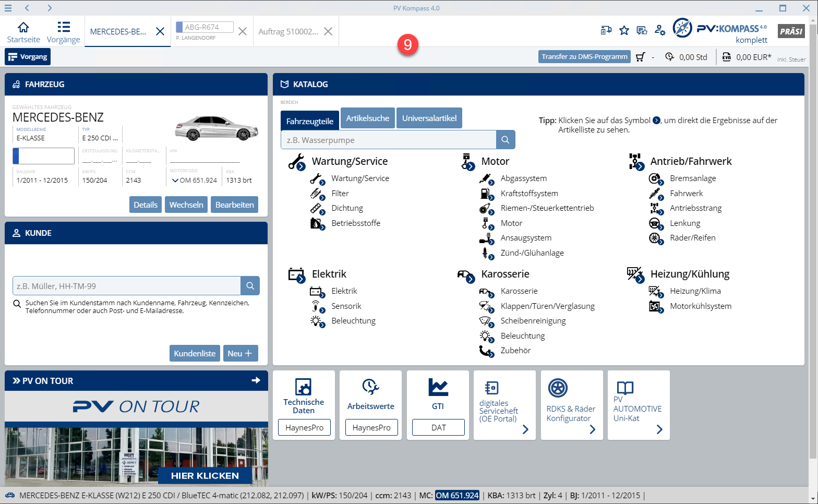Screen dimensions: 818x504
Task: Switch to the Auftrag 510002... tab
Action: (x=288, y=31)
